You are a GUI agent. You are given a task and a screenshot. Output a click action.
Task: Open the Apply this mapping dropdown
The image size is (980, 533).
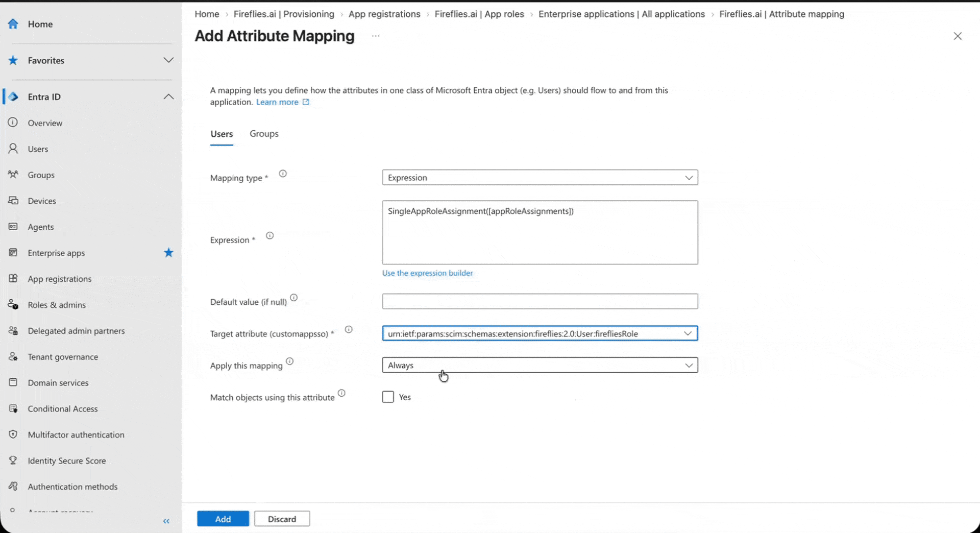pyautogui.click(x=540, y=365)
